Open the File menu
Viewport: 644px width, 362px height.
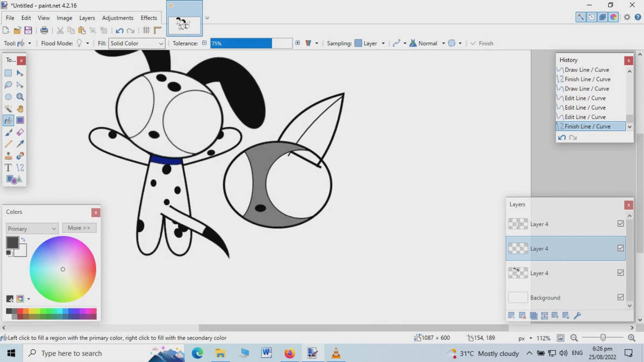10,18
